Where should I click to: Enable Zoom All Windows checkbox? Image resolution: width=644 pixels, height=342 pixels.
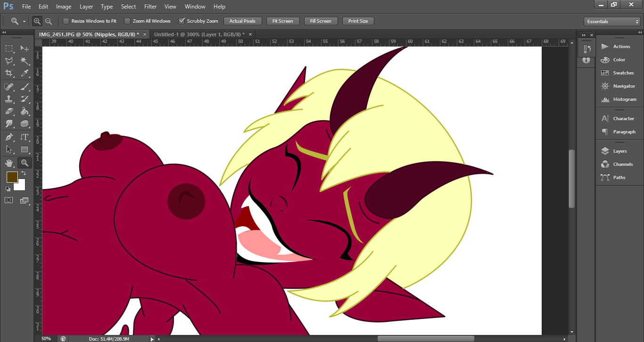tap(127, 21)
